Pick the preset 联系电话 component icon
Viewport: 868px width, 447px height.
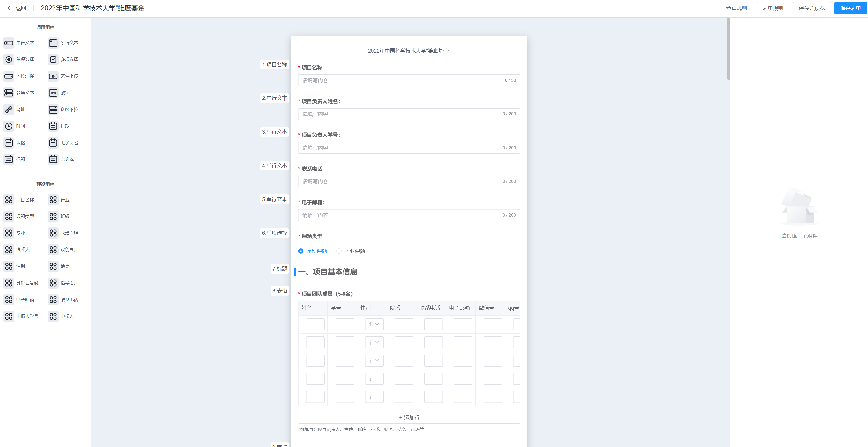tap(53, 300)
